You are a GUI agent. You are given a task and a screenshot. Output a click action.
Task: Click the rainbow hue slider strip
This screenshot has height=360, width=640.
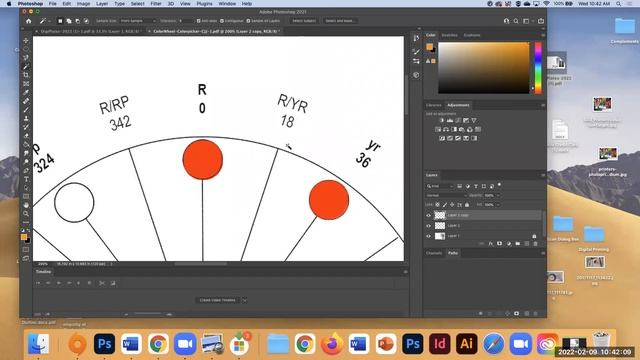click(538, 67)
